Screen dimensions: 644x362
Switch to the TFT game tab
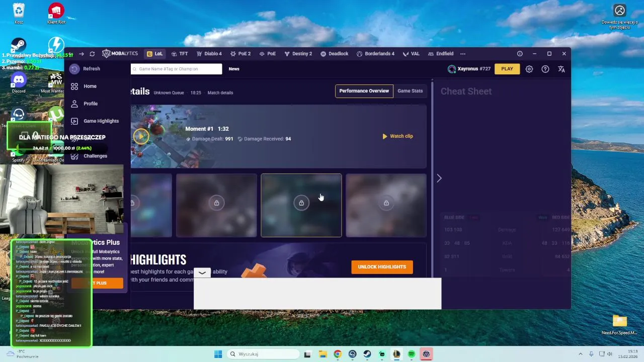180,54
